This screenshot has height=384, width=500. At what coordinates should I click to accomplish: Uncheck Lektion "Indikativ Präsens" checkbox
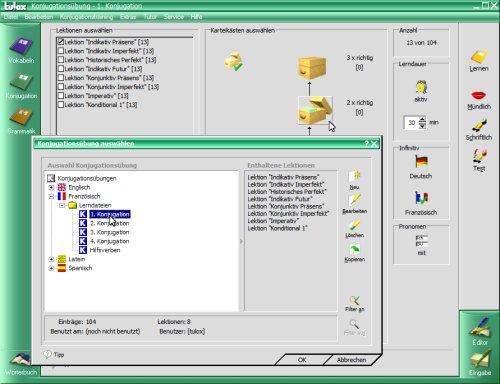pos(61,42)
